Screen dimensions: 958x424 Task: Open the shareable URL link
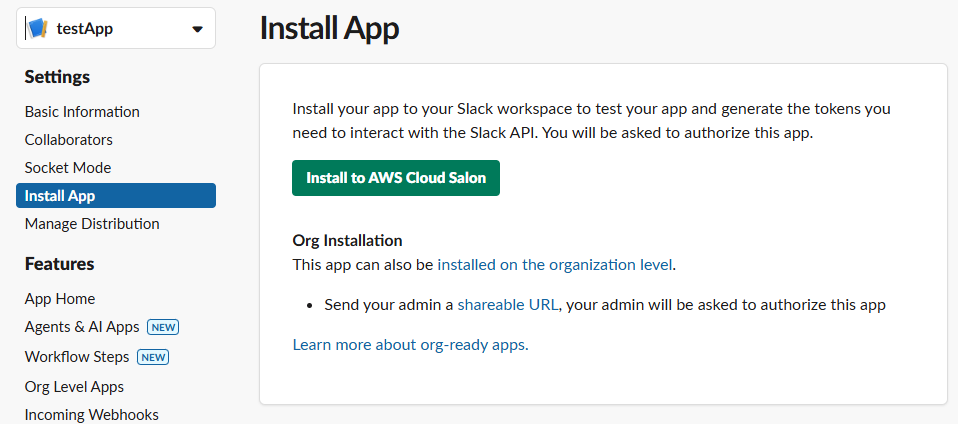[508, 305]
